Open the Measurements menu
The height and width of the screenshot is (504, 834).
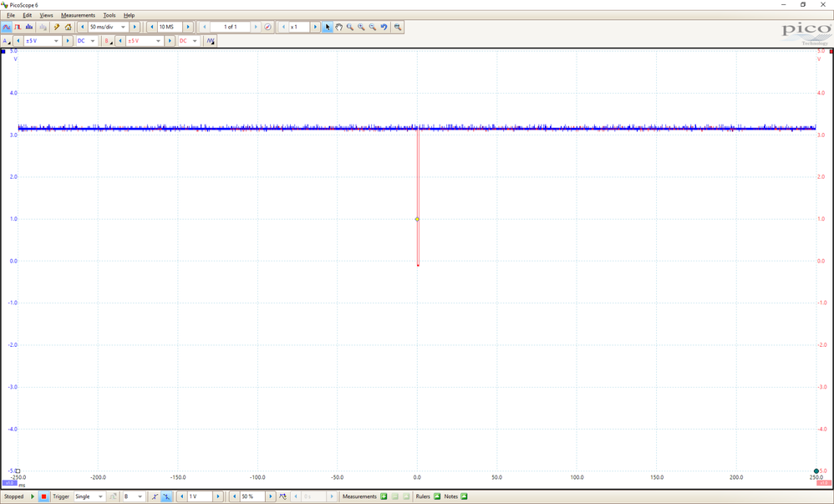point(78,15)
